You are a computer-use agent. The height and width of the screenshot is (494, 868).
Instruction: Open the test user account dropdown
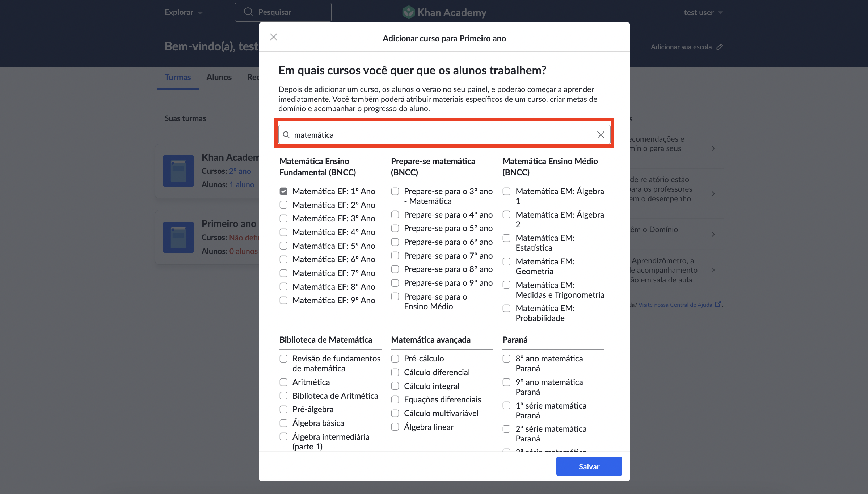(x=703, y=12)
